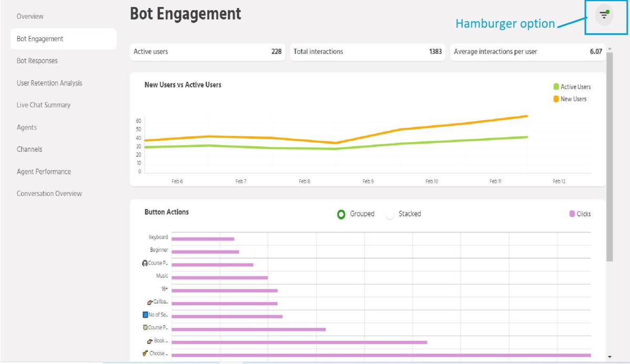630x364 pixels.
Task: Open User Retention Analysis page
Action: point(49,83)
